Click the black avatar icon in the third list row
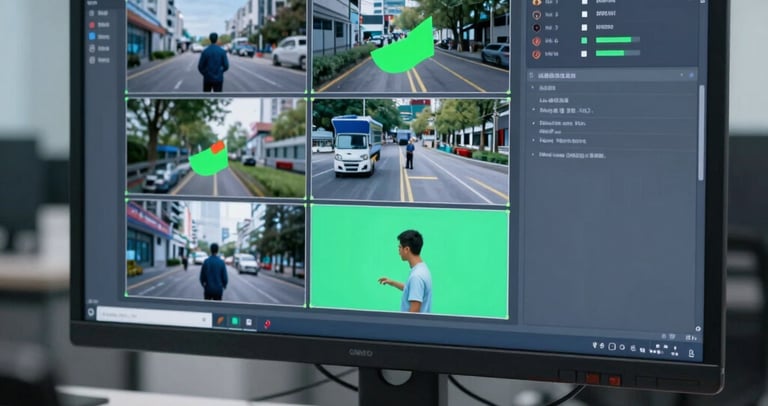768x406 pixels. tap(536, 27)
